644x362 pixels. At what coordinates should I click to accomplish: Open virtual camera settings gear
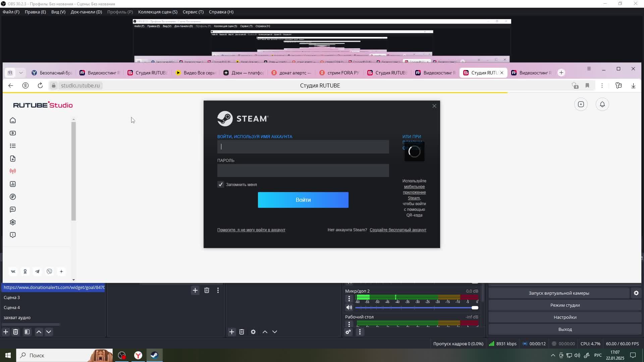pos(636,293)
